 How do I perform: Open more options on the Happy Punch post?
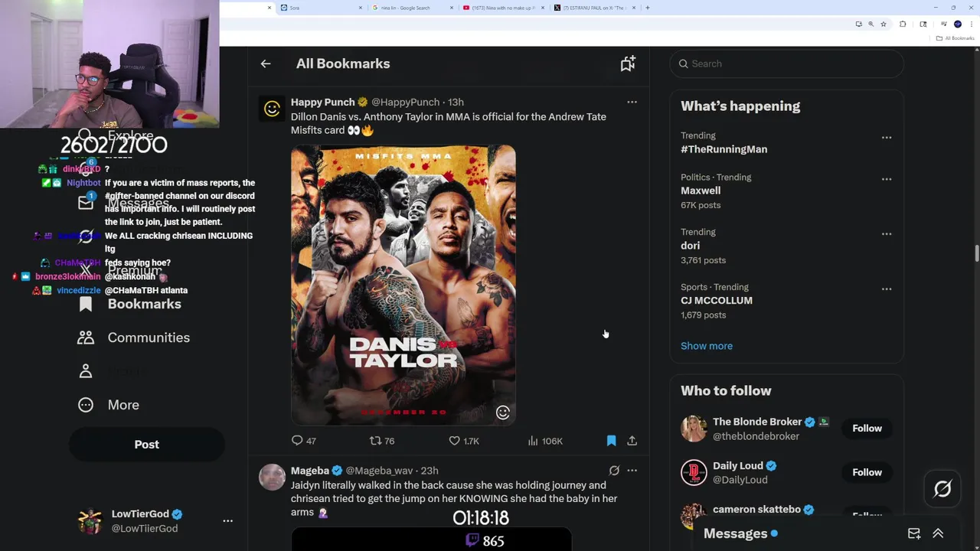632,102
